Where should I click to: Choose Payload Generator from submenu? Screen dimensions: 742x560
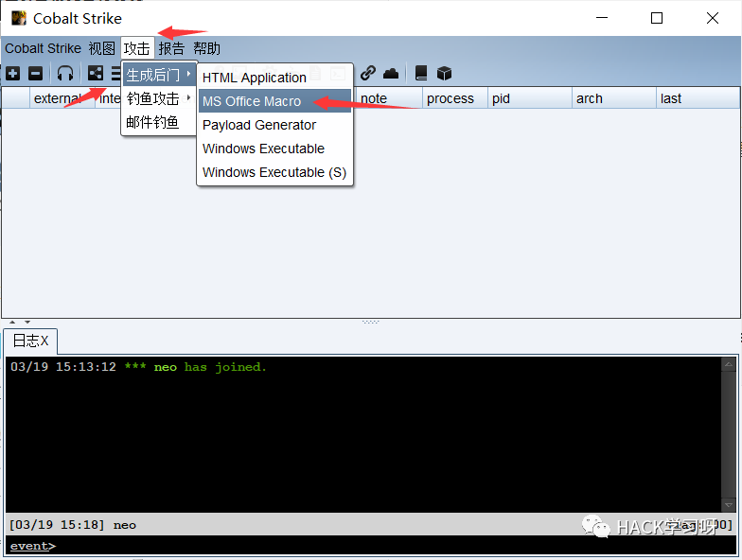(x=274, y=125)
